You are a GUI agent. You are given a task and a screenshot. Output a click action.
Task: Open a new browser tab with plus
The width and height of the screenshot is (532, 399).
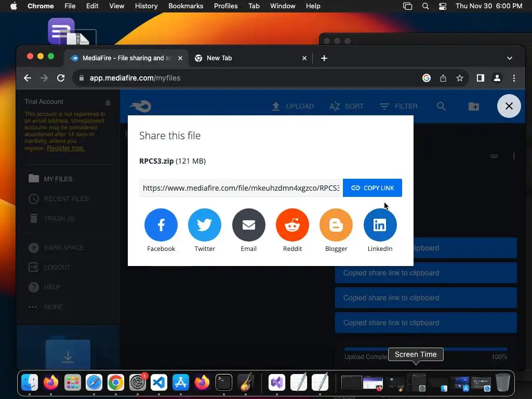pyautogui.click(x=324, y=58)
